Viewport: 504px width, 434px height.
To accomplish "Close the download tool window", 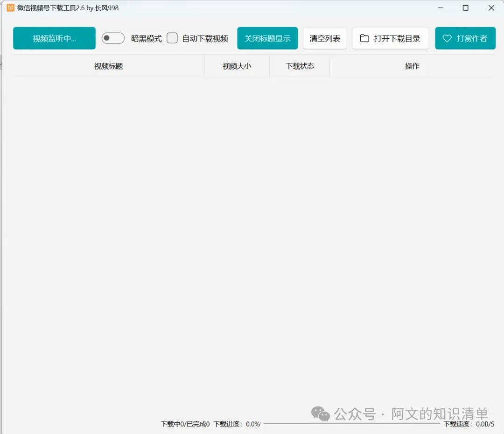I will point(491,8).
